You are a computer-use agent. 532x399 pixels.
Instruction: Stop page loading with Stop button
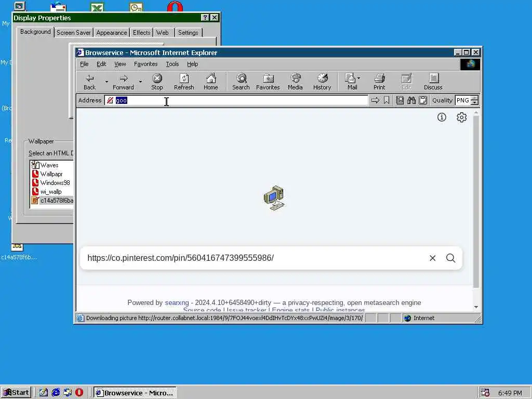click(x=157, y=82)
